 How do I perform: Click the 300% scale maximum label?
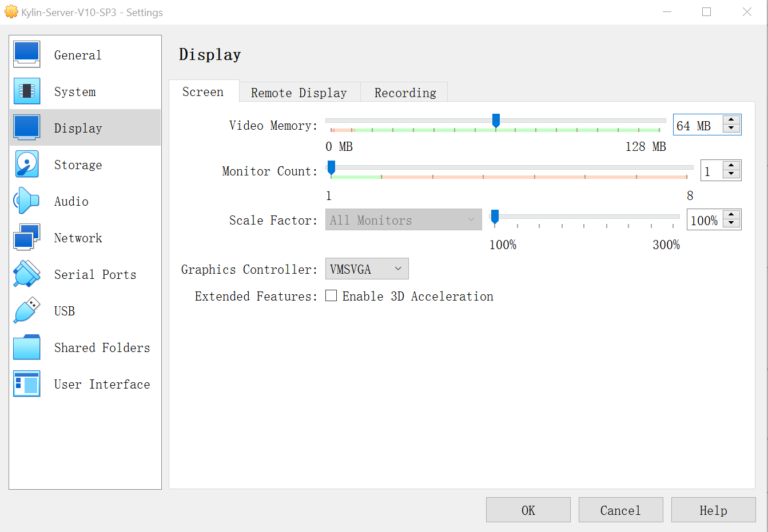click(x=666, y=245)
